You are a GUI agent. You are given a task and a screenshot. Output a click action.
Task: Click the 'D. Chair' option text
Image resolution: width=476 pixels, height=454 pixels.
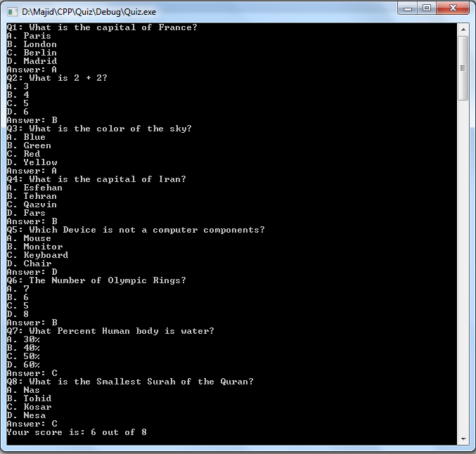click(29, 264)
